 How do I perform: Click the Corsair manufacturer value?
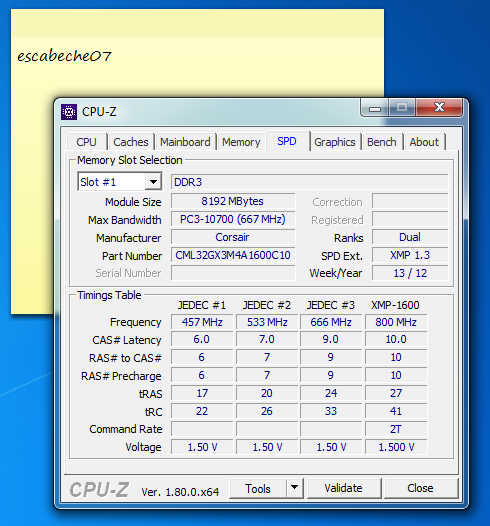(x=233, y=238)
